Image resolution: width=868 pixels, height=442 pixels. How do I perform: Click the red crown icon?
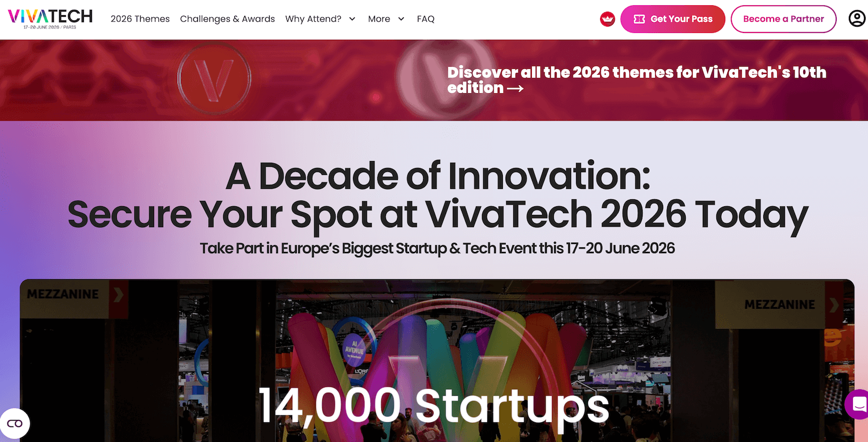coord(607,19)
